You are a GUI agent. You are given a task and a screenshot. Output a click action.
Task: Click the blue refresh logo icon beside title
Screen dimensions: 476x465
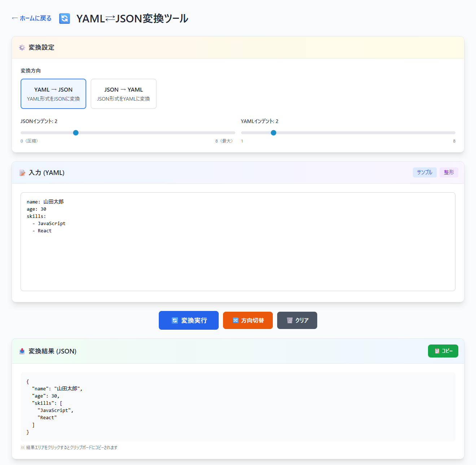(65, 18)
